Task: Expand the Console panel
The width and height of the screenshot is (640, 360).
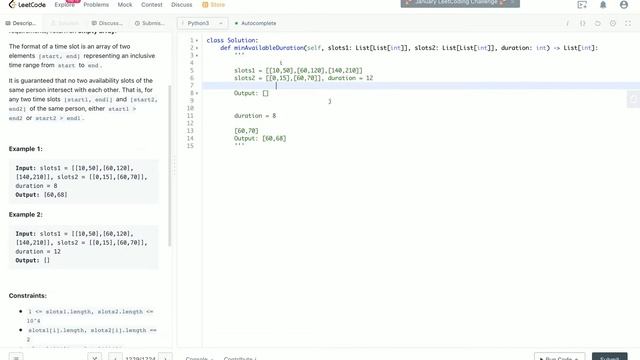Action: (x=199, y=358)
